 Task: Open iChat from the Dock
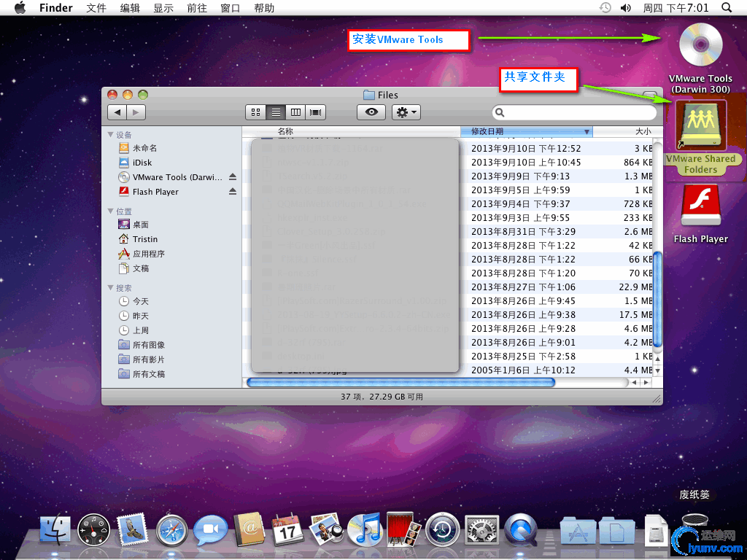210,530
